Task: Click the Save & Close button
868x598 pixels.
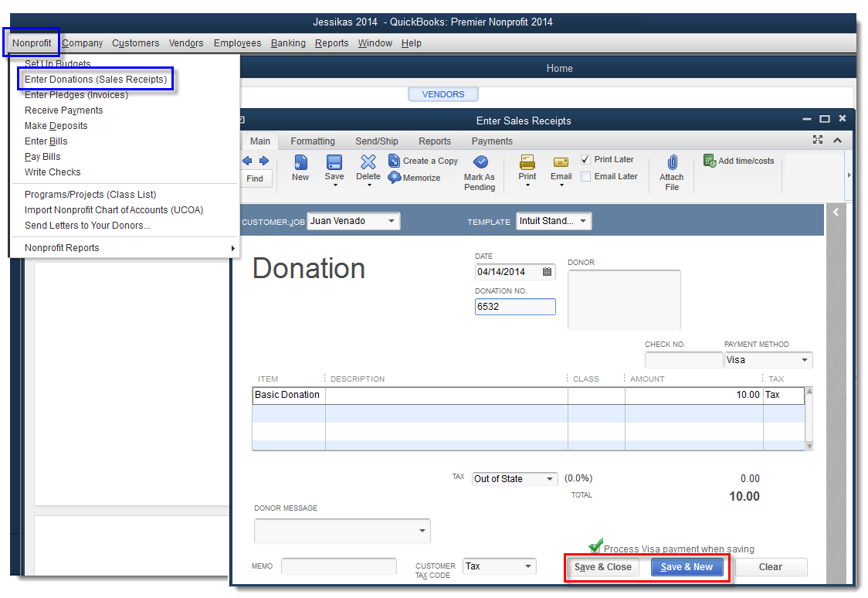Action: coord(603,567)
